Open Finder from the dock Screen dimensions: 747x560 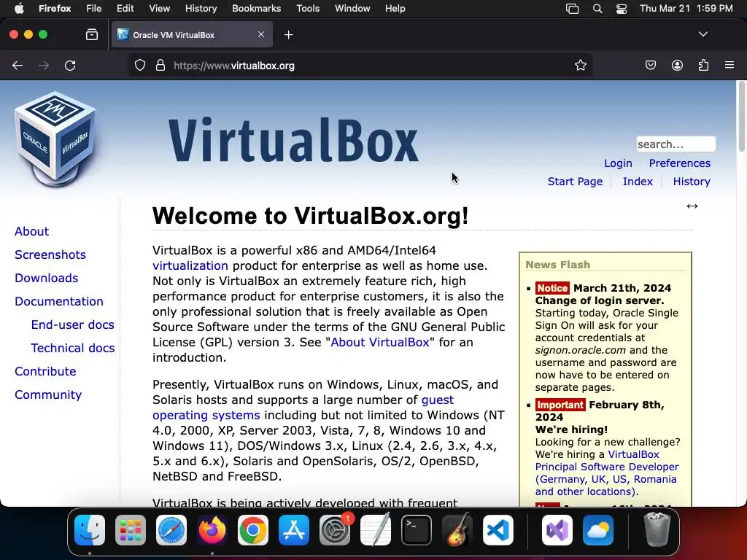click(x=90, y=530)
